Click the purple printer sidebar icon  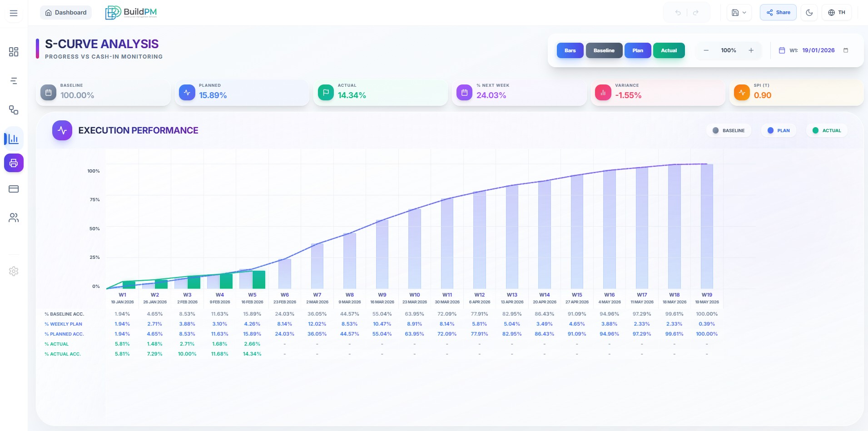(14, 163)
